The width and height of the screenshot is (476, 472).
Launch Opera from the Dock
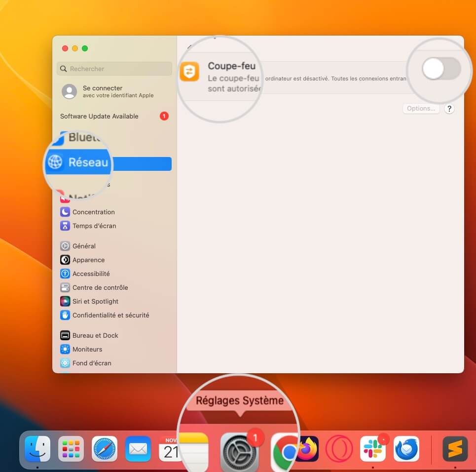point(339,449)
